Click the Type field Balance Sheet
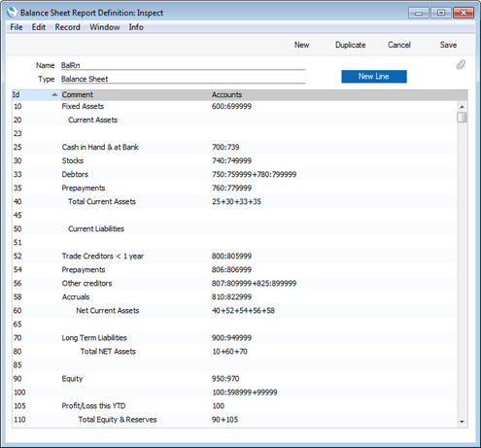 [183, 79]
